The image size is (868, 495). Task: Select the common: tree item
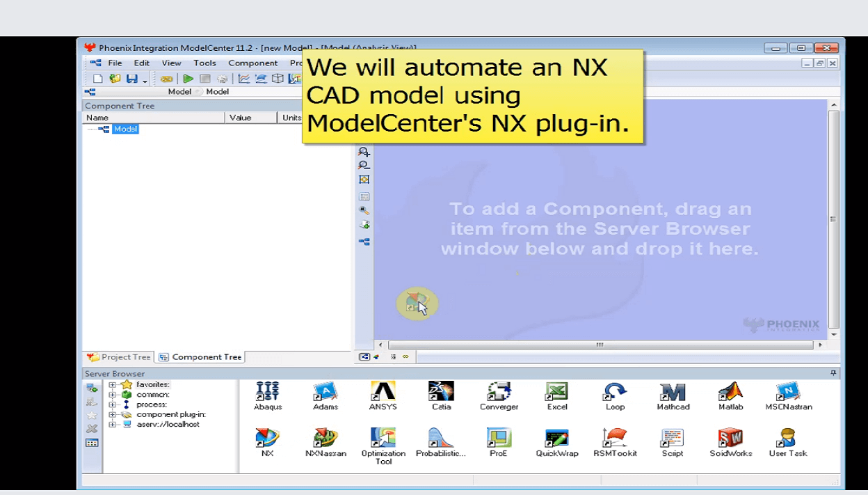(x=153, y=394)
